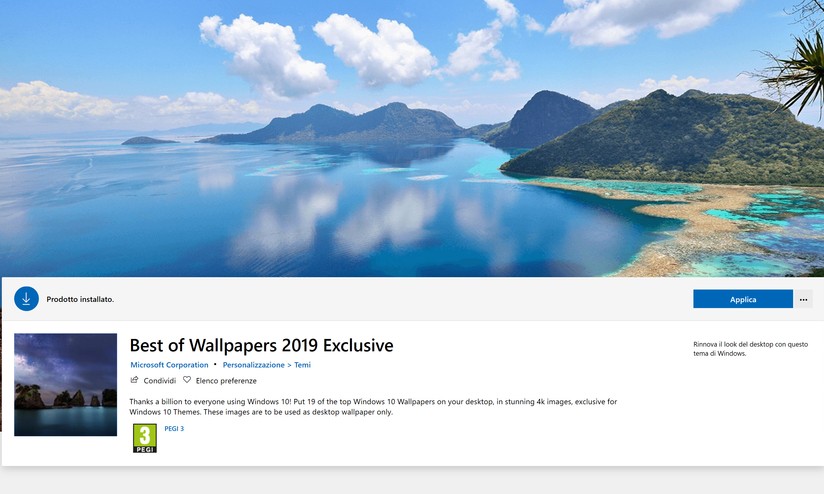
Task: Click the Condividi share label
Action: [160, 380]
